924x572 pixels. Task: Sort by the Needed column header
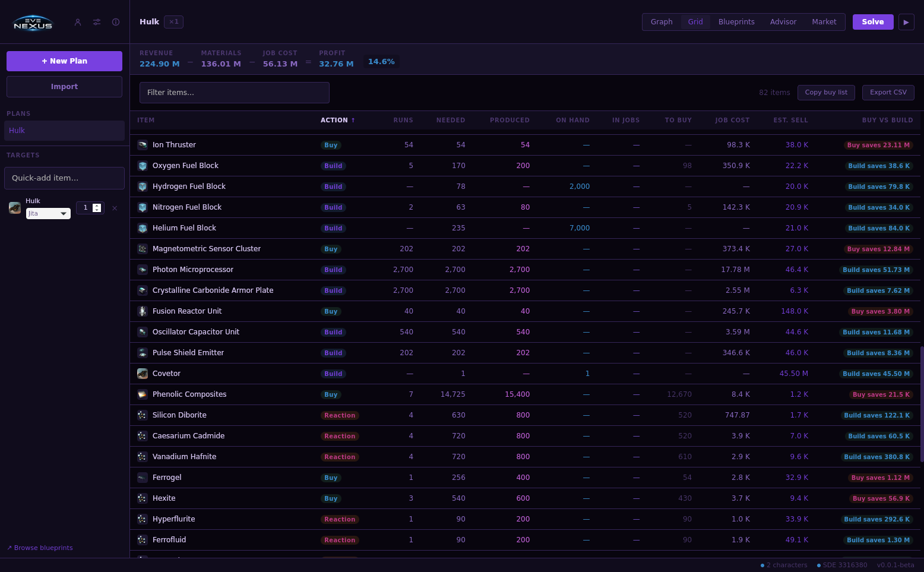(x=451, y=120)
